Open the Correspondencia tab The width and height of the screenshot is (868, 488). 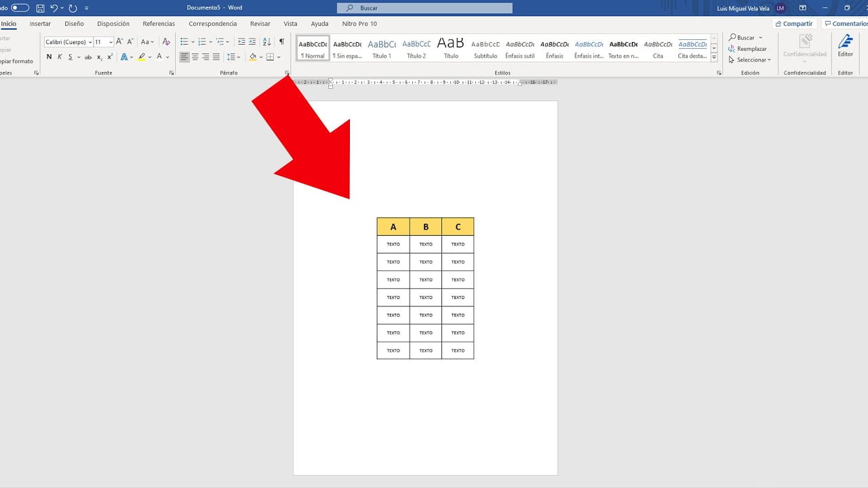click(x=213, y=24)
